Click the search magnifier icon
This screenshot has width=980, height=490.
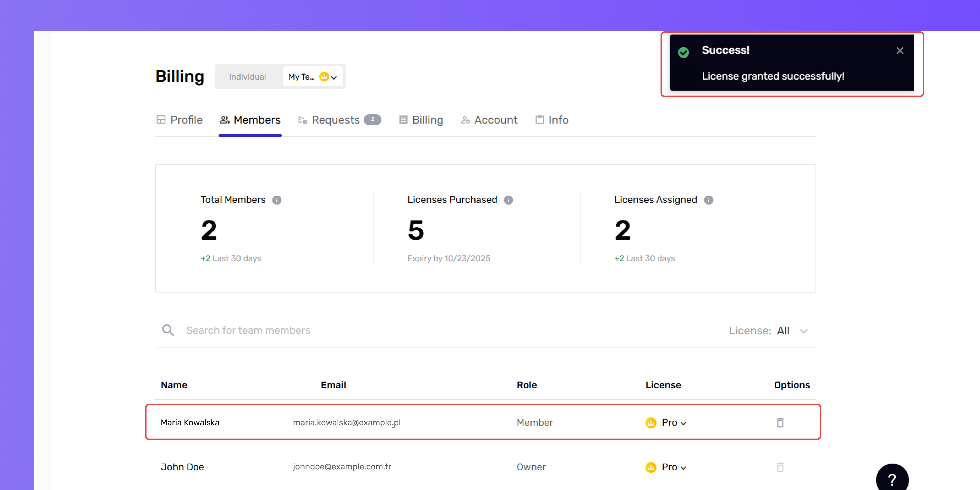(168, 330)
